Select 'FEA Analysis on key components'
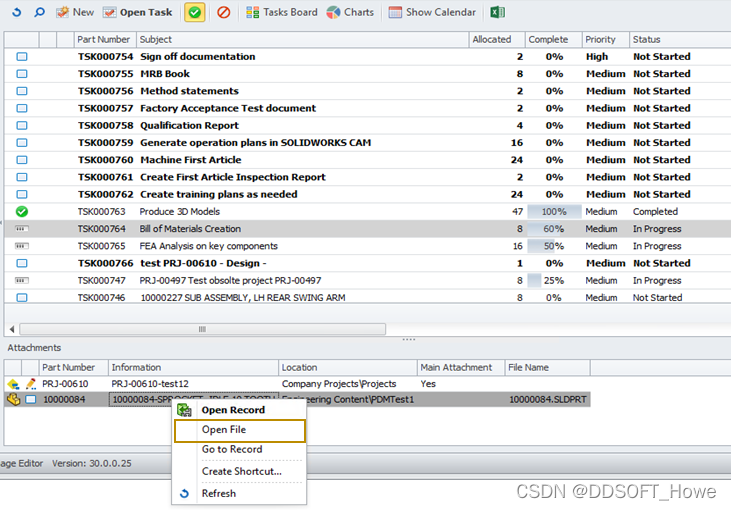 208,246
